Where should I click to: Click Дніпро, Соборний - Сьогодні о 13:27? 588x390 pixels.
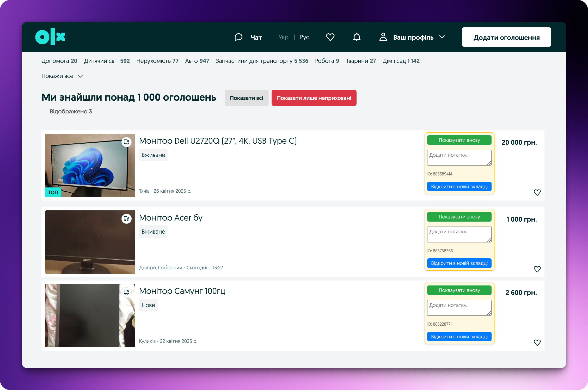point(181,268)
